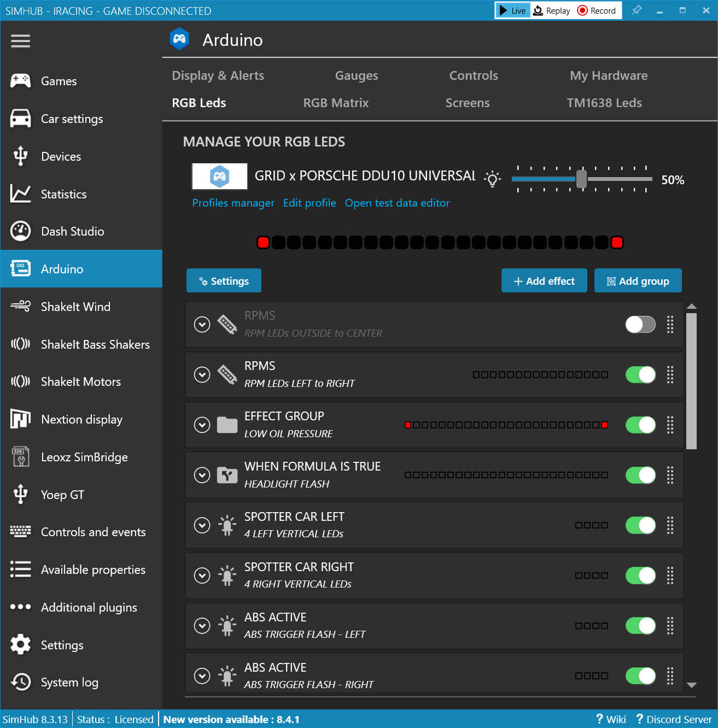The image size is (718, 728).
Task: Open System log from the sidebar
Action: click(x=69, y=682)
